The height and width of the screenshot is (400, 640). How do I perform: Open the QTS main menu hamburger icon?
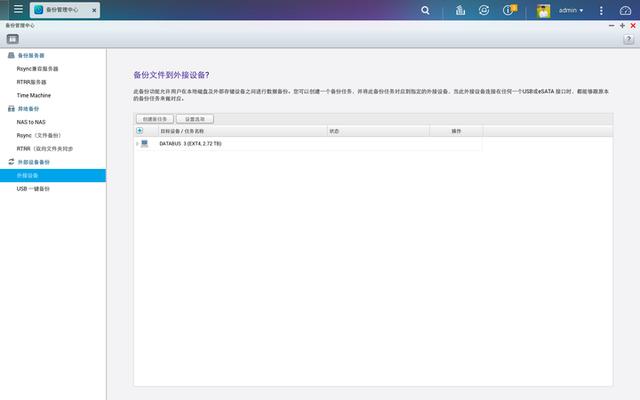pyautogui.click(x=18, y=10)
